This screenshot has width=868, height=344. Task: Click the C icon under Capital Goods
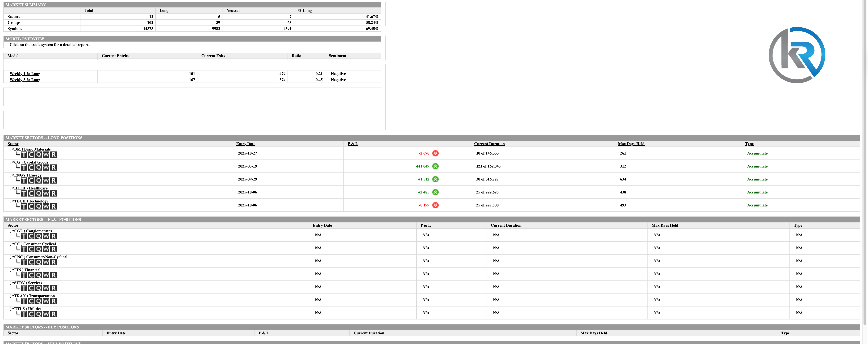[31, 168]
